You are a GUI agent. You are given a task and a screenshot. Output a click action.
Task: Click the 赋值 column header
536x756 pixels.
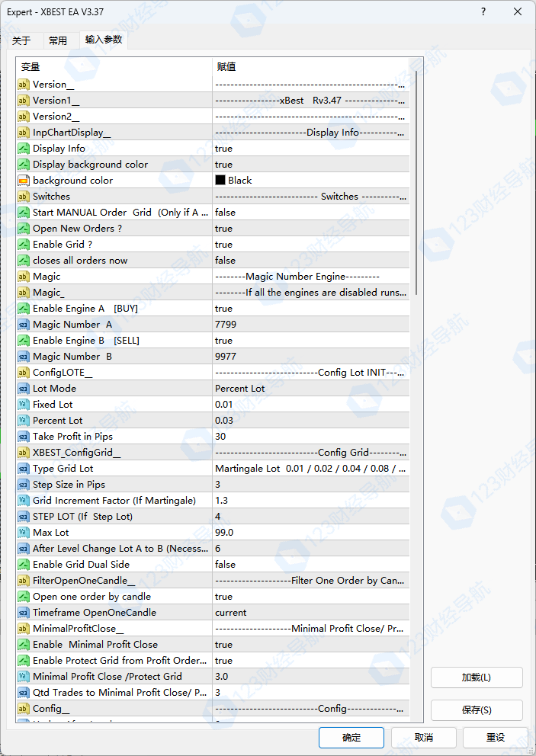310,67
